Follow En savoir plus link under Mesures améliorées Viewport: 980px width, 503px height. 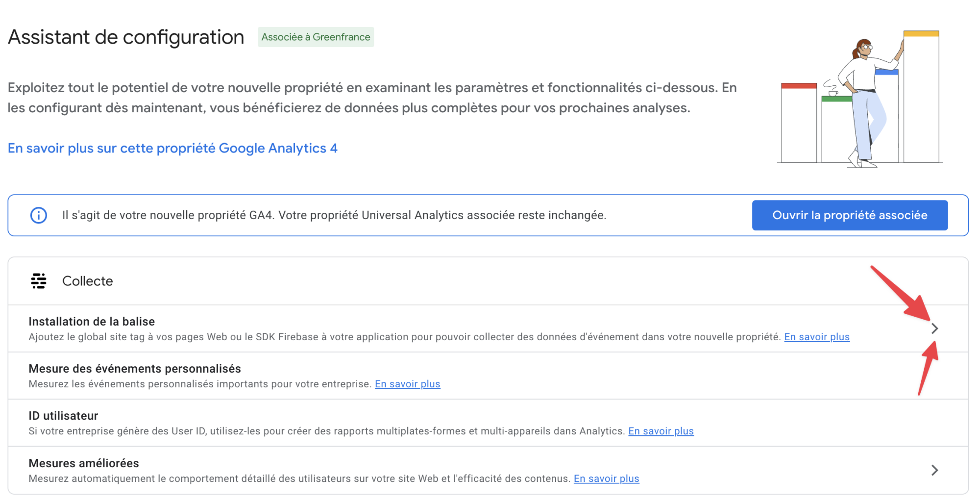(606, 478)
